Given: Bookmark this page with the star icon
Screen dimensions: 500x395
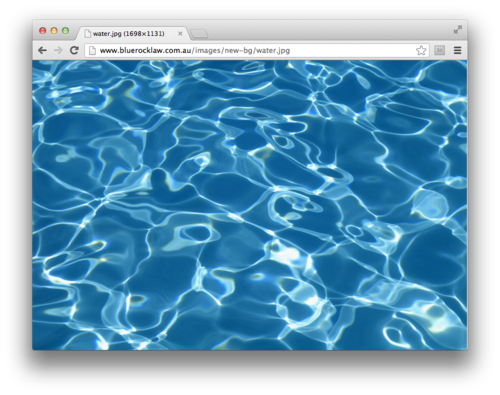Looking at the screenshot, I should (421, 50).
